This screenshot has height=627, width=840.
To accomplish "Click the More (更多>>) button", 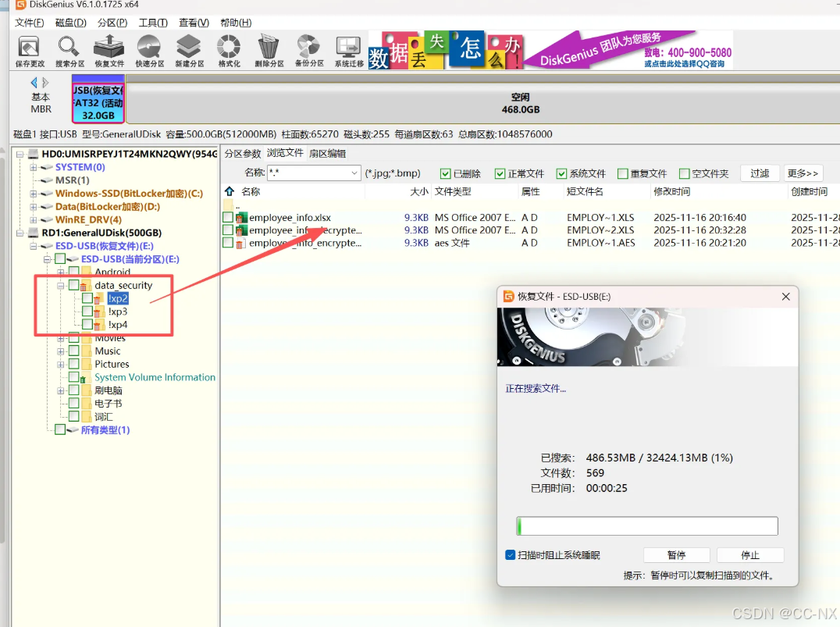I will click(x=803, y=173).
